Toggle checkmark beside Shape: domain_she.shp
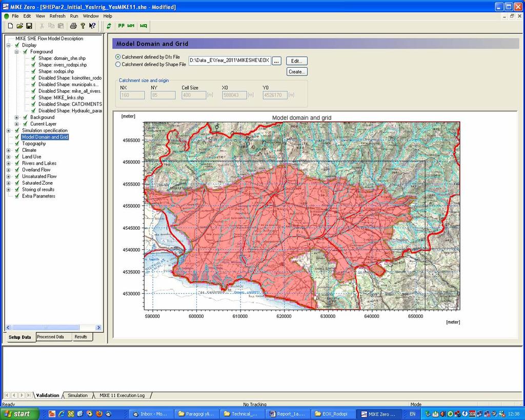525x420 pixels. pos(33,58)
